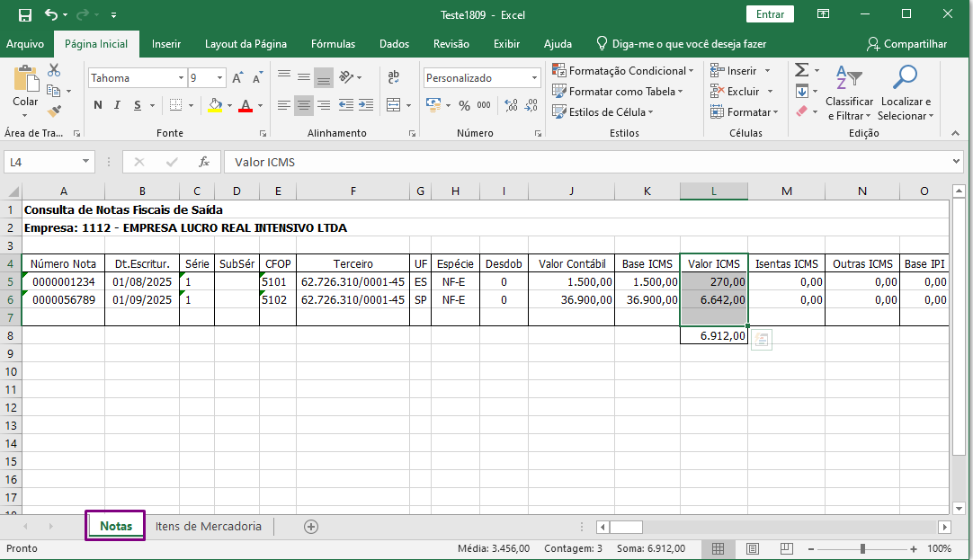The height and width of the screenshot is (560, 973).
Task: Toggle bold formatting (N button)
Action: point(98,106)
